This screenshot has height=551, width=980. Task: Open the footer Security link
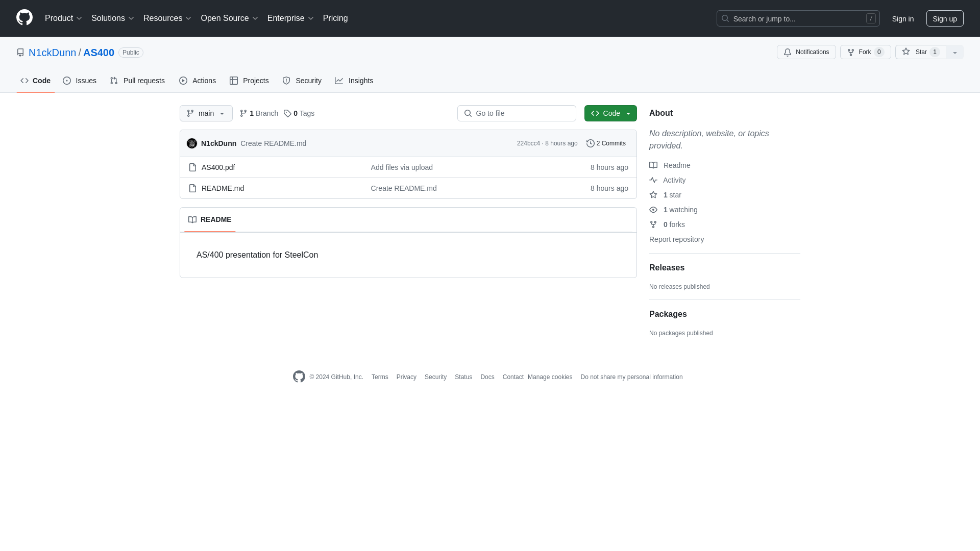pos(435,377)
